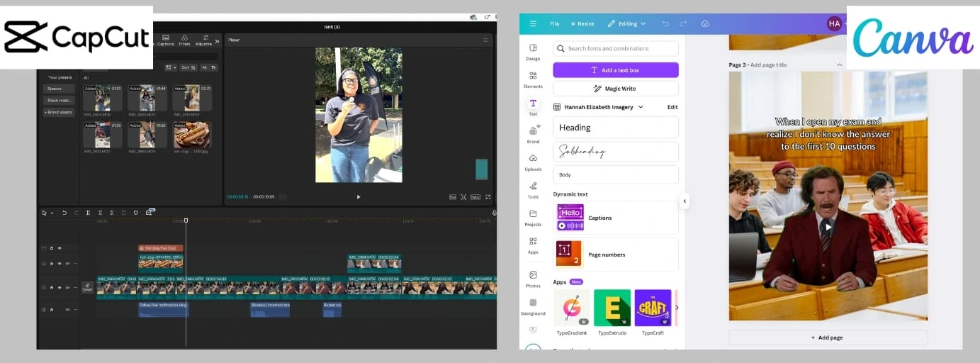
Task: Select the Captions dynamic text option
Action: click(616, 218)
